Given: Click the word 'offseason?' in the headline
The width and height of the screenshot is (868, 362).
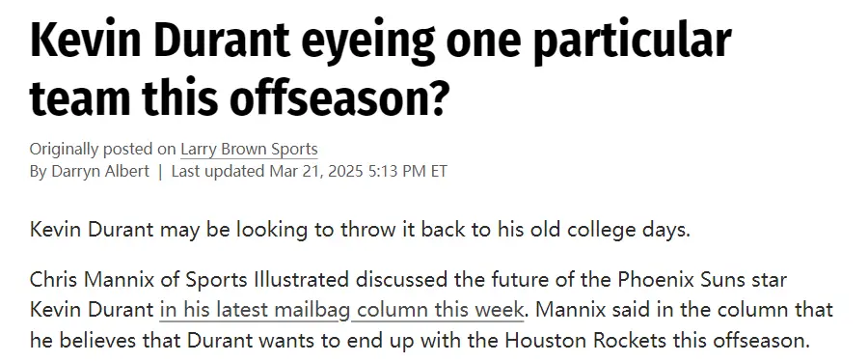Looking at the screenshot, I should 338,97.
